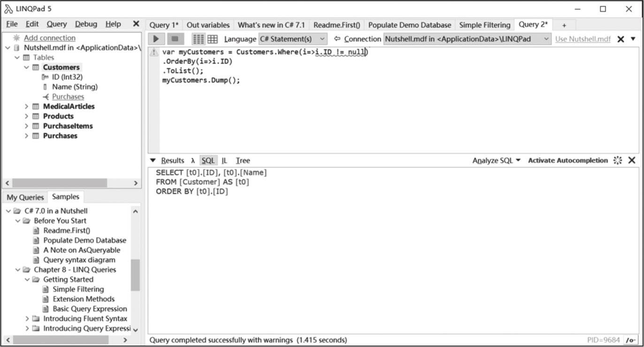Show the Results output tab
Image resolution: width=644 pixels, height=347 pixels.
[172, 161]
